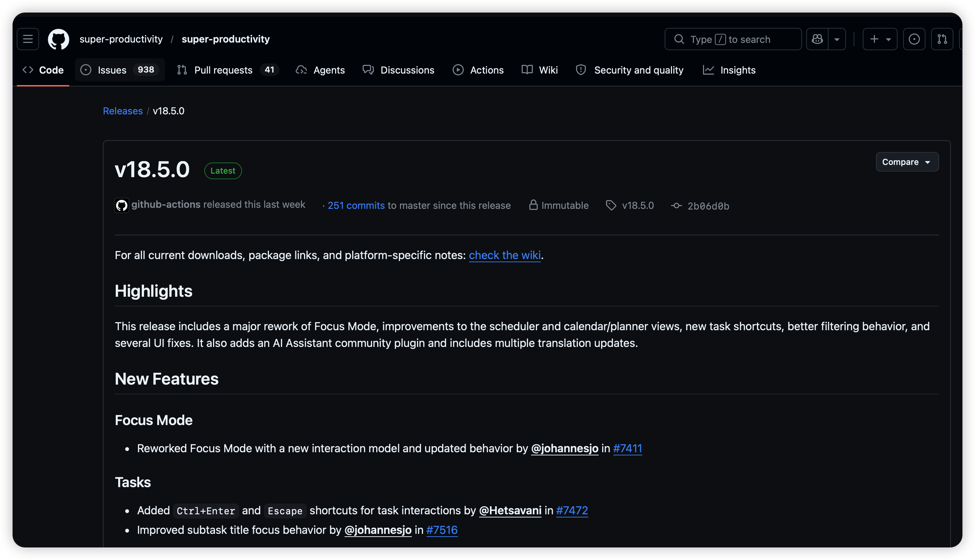The width and height of the screenshot is (975, 560).
Task: Open the Discussions tab
Action: (x=399, y=70)
